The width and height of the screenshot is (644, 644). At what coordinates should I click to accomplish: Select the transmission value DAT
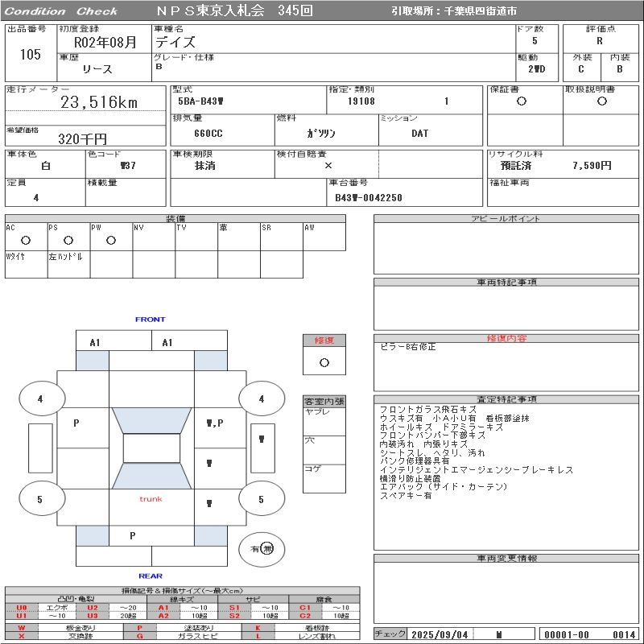click(x=419, y=134)
